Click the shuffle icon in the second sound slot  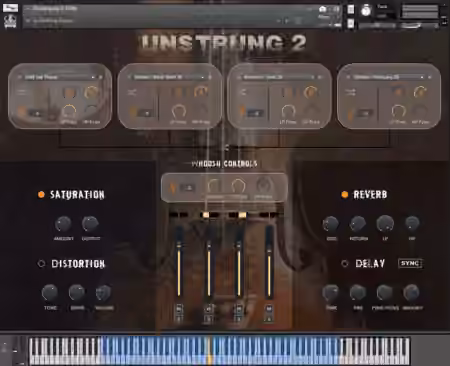pos(132,92)
